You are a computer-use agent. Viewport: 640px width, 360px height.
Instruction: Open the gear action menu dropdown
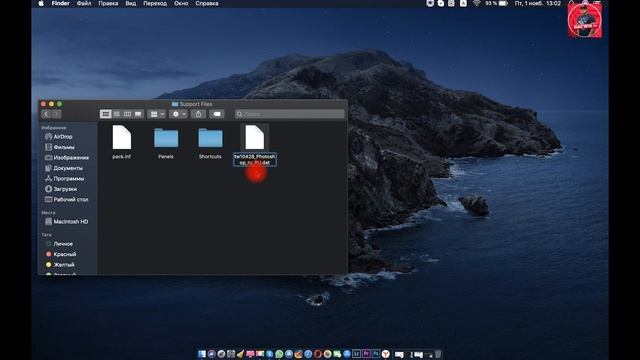179,114
